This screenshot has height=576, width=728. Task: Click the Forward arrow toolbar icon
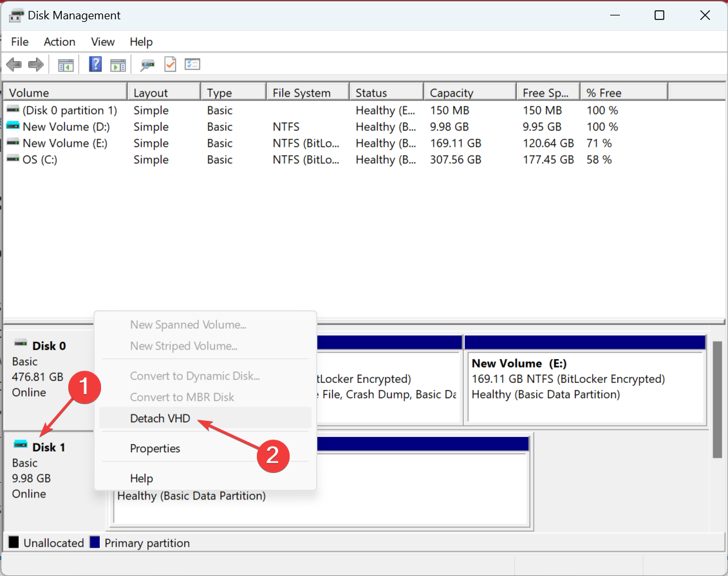(36, 64)
